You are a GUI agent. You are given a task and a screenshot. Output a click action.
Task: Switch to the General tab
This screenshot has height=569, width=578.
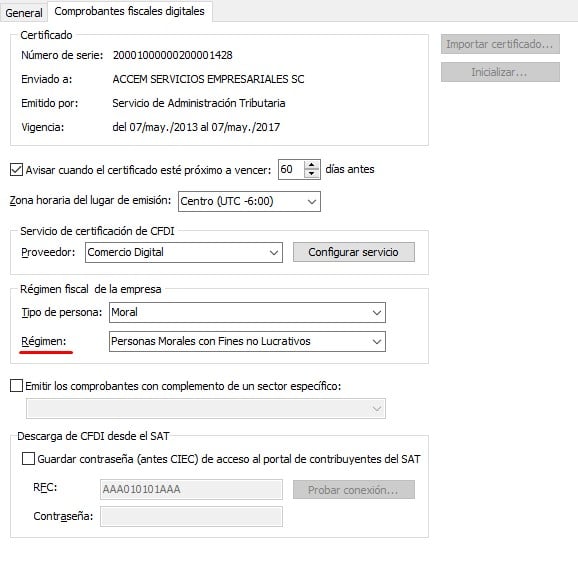pyautogui.click(x=24, y=13)
